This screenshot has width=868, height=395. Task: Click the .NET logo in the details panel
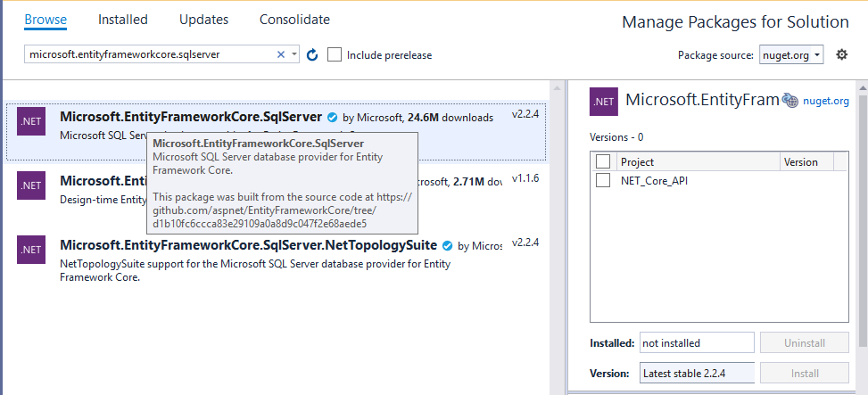(x=604, y=102)
